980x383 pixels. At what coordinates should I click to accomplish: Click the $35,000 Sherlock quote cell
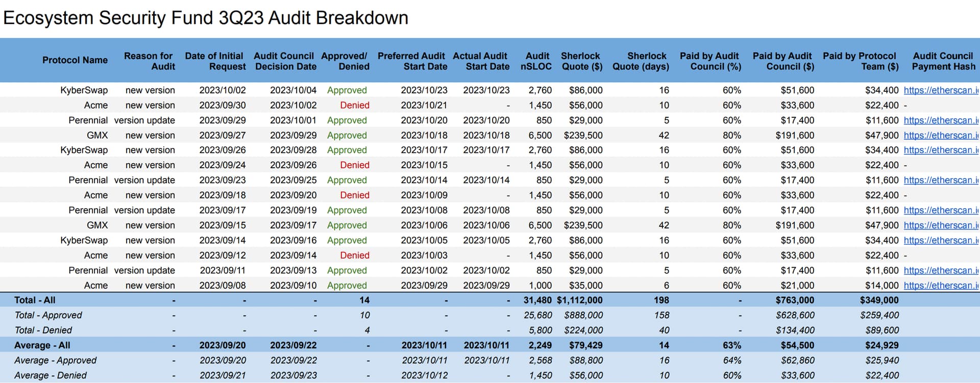[x=586, y=285]
